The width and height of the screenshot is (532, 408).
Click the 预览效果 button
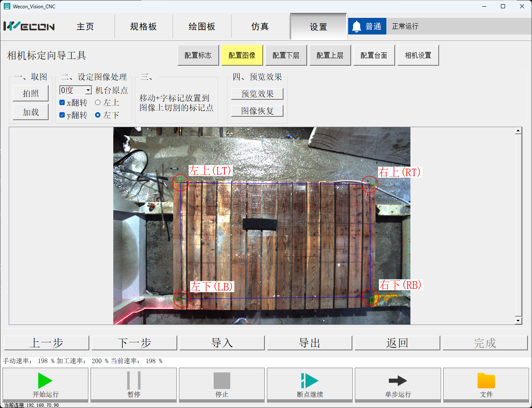(257, 94)
